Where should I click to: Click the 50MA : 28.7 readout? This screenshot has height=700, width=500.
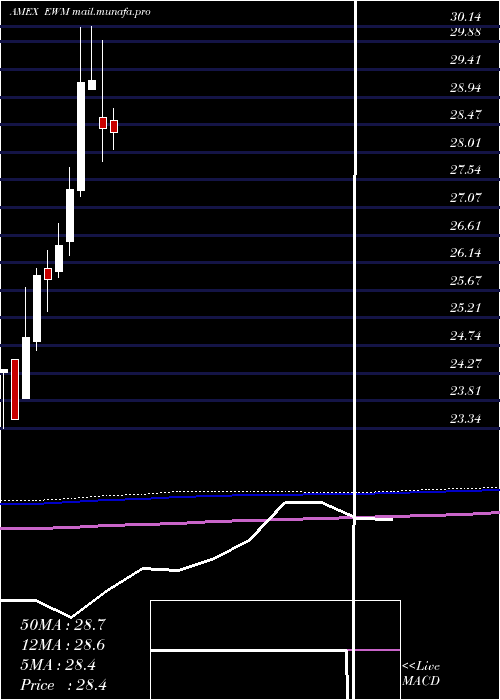coord(63,625)
